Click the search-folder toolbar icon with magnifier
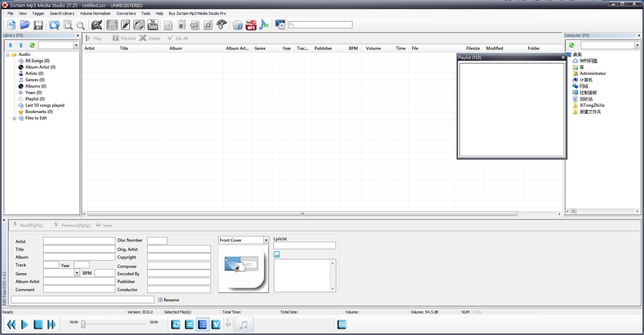Screen dimensions: 644x335 click(x=54, y=25)
